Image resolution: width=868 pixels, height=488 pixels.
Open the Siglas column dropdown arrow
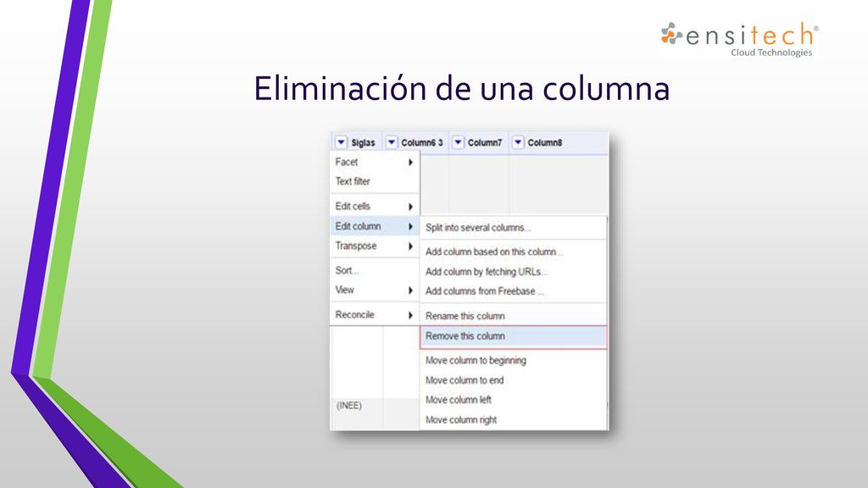[341, 142]
